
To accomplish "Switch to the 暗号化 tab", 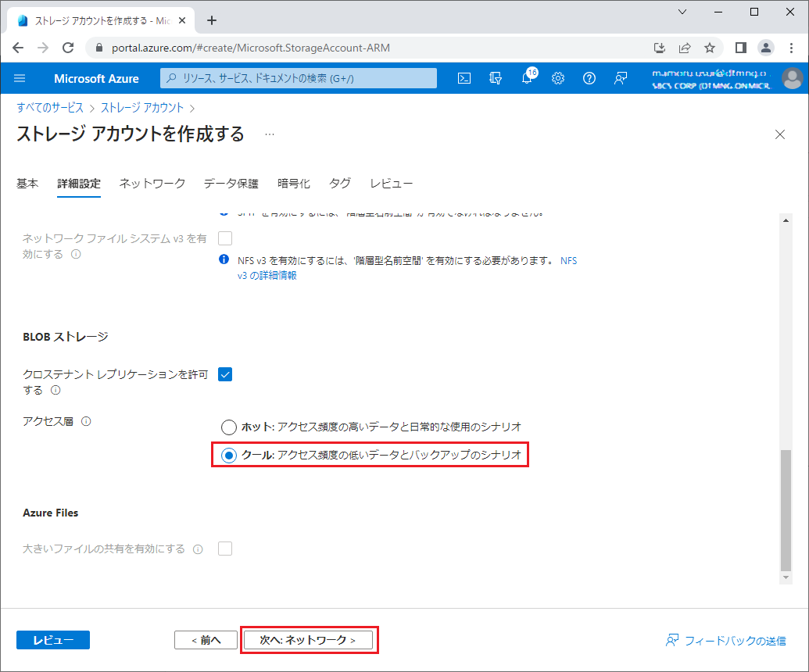I will 294,184.
